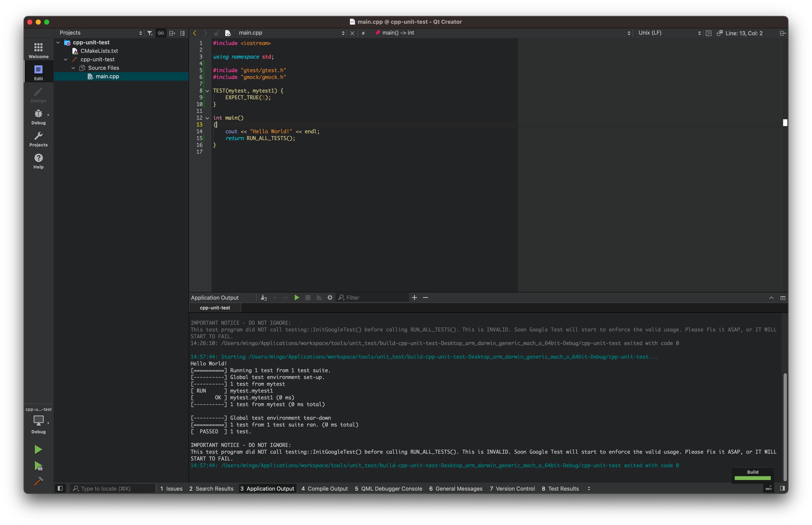Open the Issues pane

pos(171,489)
